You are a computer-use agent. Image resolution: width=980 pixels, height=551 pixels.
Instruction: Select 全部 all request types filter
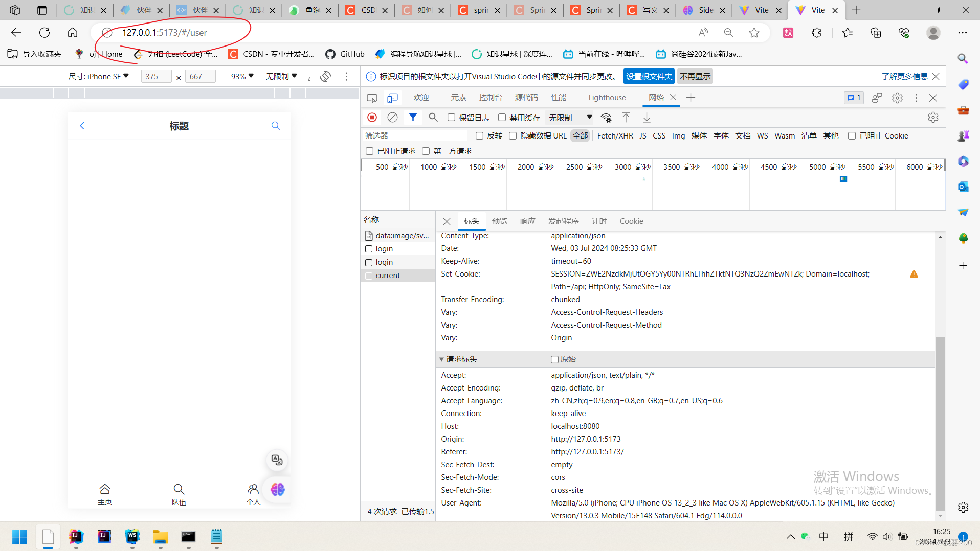coord(580,136)
